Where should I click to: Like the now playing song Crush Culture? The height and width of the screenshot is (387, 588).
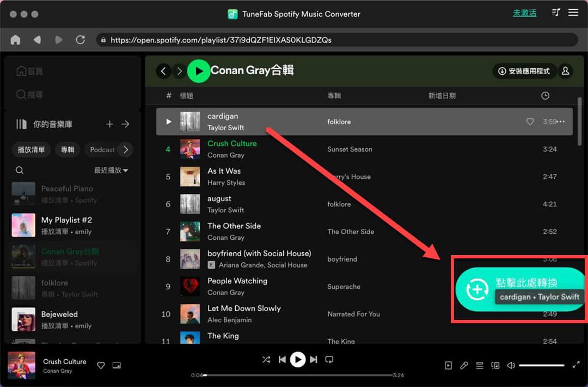[101, 365]
